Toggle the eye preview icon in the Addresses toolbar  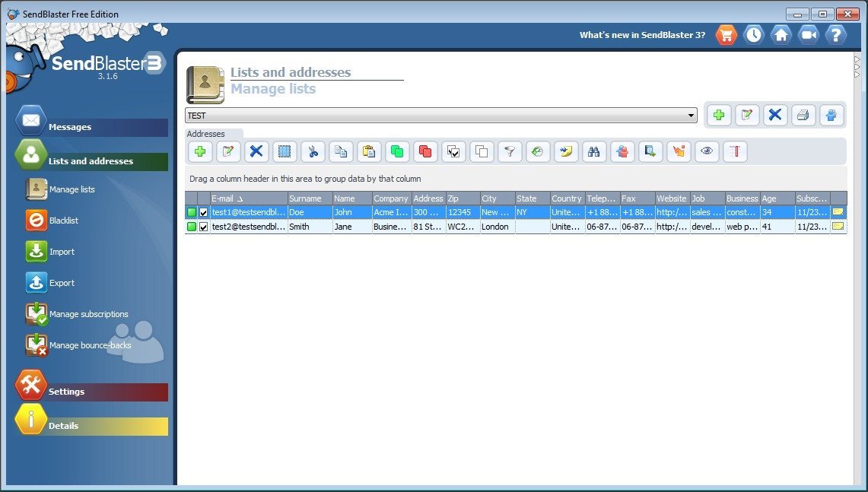pos(706,151)
